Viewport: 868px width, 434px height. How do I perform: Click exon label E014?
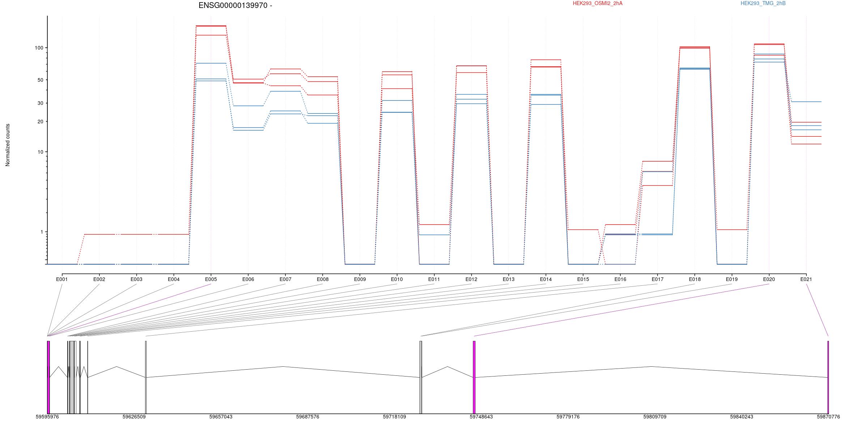[x=546, y=279]
